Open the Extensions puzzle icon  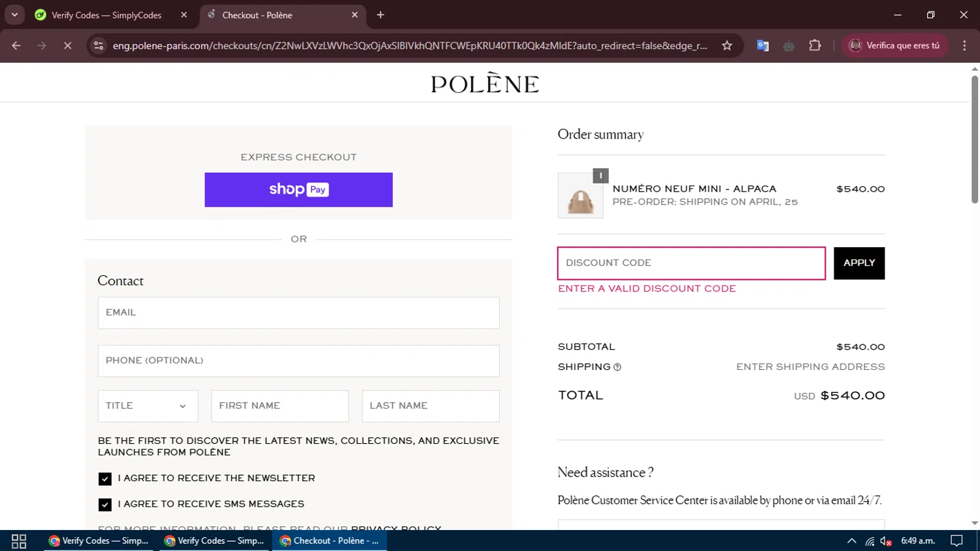click(x=815, y=46)
